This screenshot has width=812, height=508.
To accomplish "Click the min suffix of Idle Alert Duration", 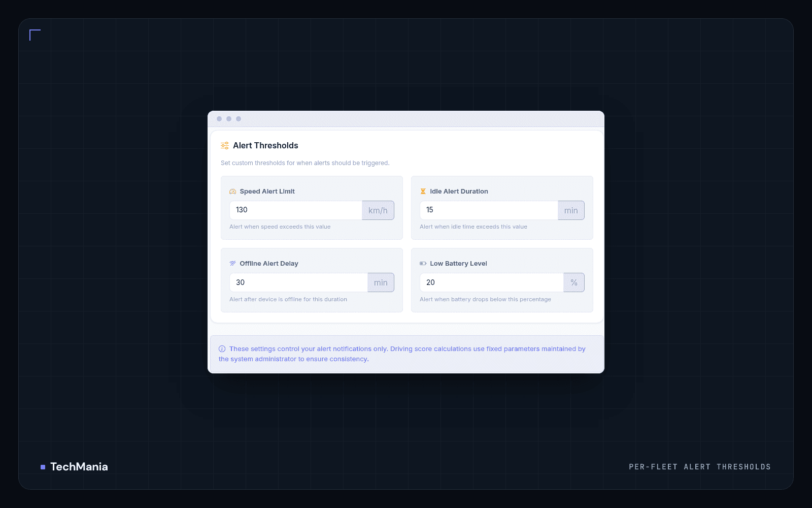I will [571, 210].
